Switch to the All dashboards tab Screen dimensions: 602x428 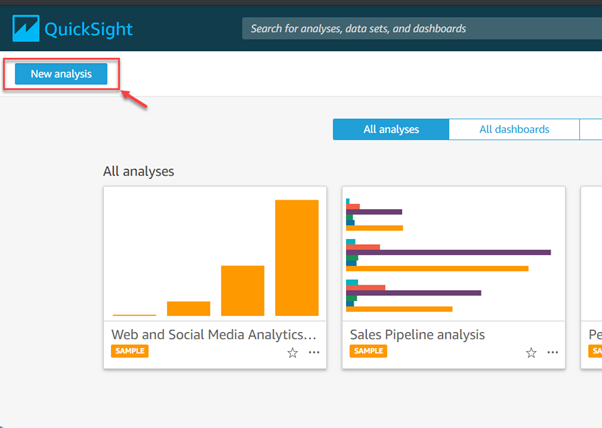[514, 129]
